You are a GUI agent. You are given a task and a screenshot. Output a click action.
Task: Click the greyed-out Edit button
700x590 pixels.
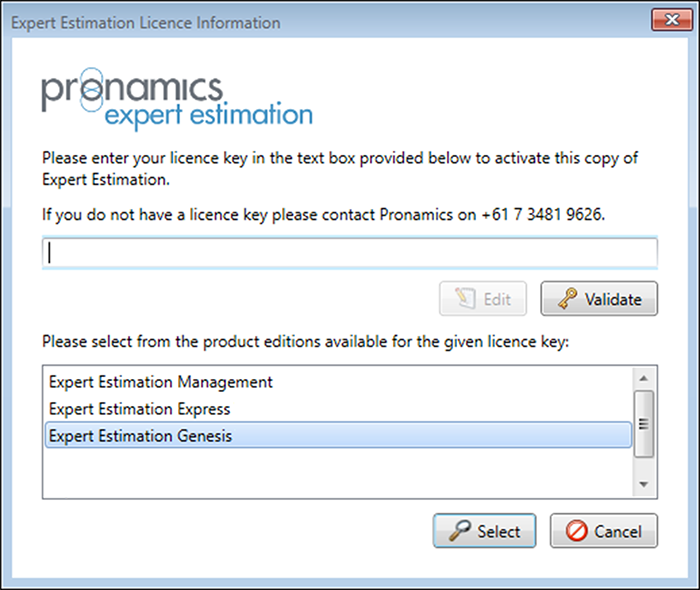pos(483,299)
